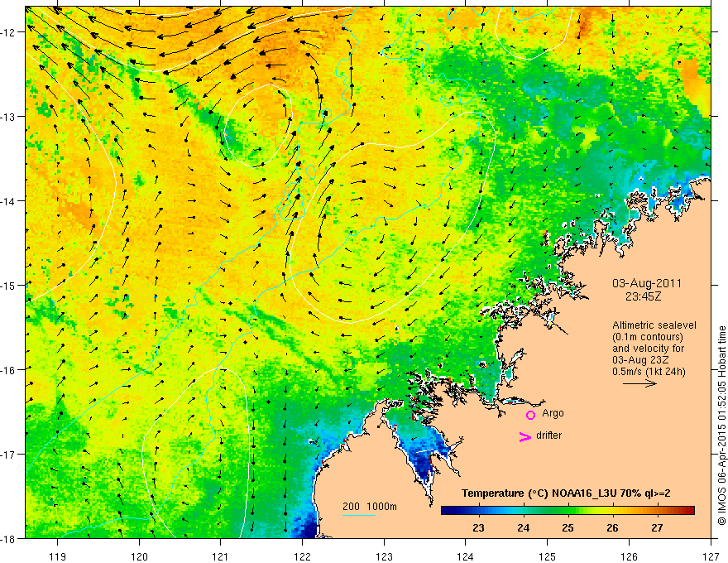The image size is (728, 563).
Task: Click the 'and velocity for' caption line
Action: [x=648, y=348]
